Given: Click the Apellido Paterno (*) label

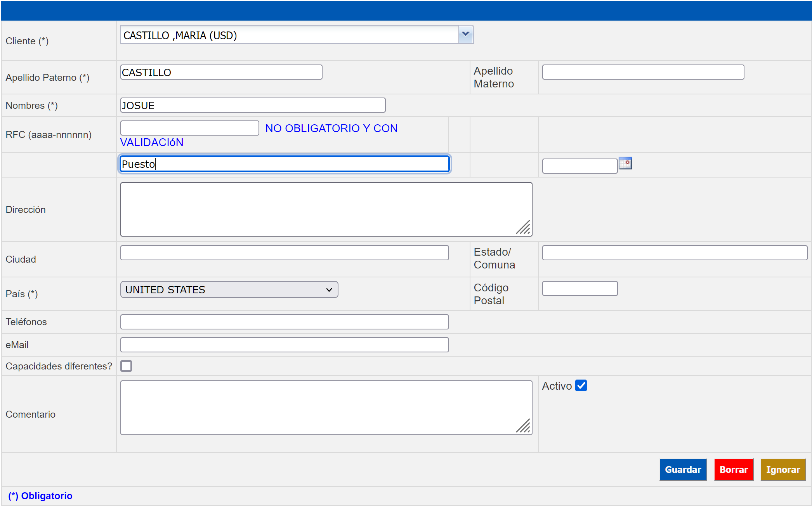Looking at the screenshot, I should click(x=47, y=77).
